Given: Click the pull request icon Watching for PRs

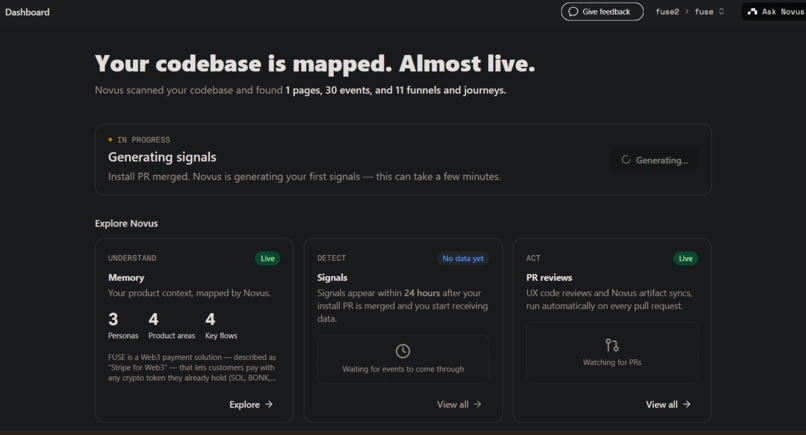Looking at the screenshot, I should point(612,345).
